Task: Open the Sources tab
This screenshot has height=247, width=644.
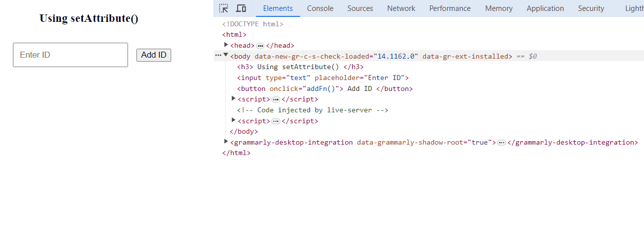Action: coord(360,8)
